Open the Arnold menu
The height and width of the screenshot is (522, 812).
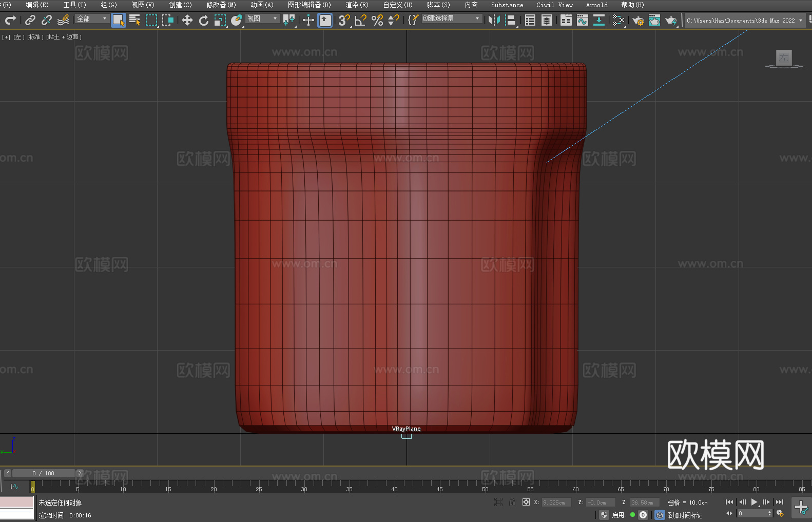[x=597, y=5]
